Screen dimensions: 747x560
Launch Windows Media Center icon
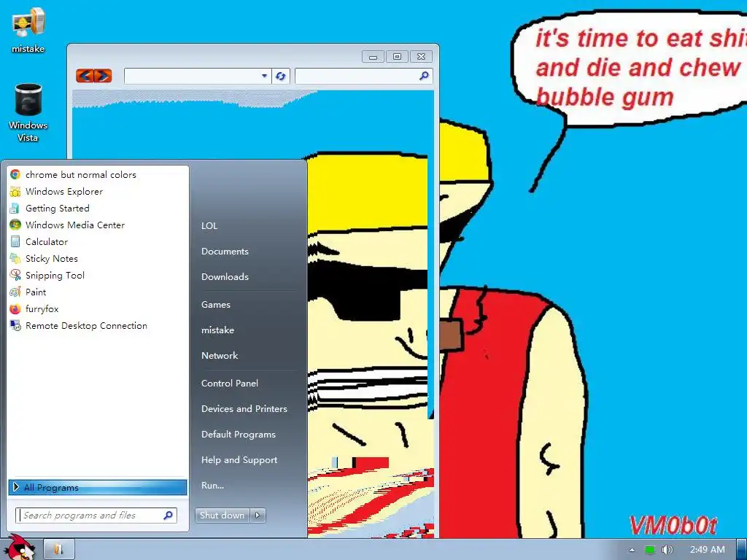click(x=15, y=225)
